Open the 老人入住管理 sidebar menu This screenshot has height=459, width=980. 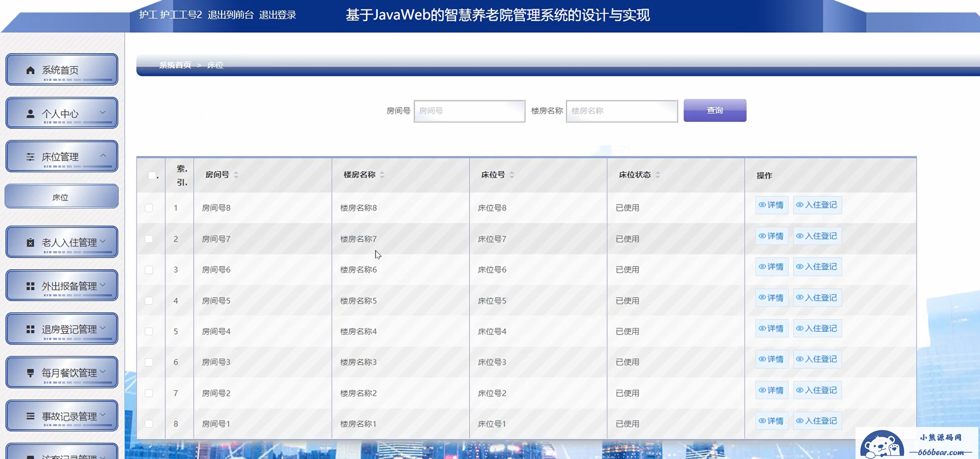(x=62, y=242)
